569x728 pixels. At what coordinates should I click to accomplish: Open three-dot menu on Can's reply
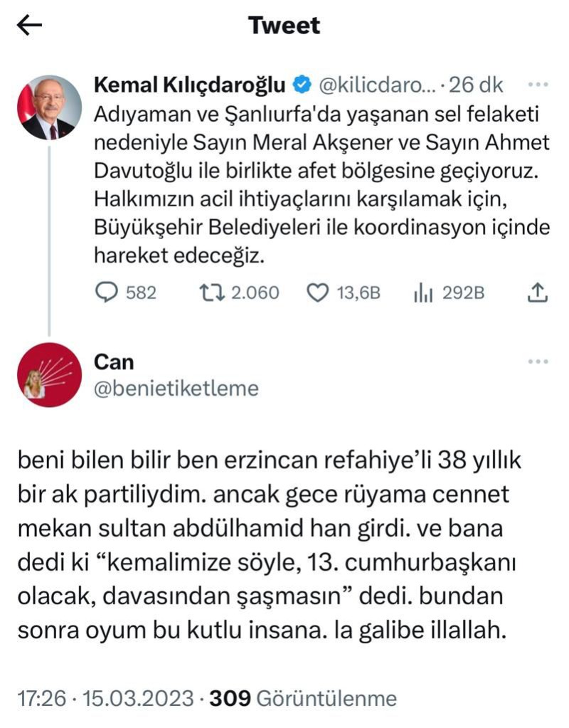click(538, 362)
